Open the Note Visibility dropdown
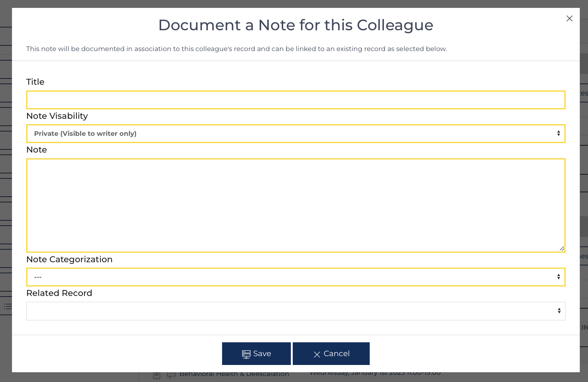Image resolution: width=588 pixels, height=382 pixels. 296,133
